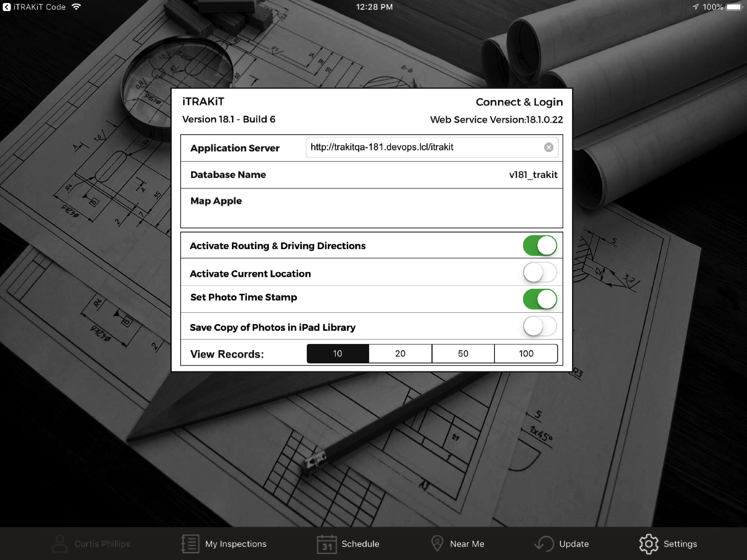747x560 pixels.
Task: Tap the Curtis Phillips user icon
Action: pyautogui.click(x=60, y=543)
